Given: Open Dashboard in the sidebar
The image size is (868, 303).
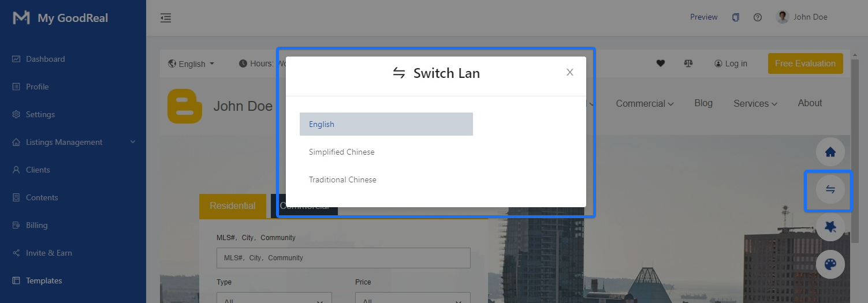Looking at the screenshot, I should (45, 59).
